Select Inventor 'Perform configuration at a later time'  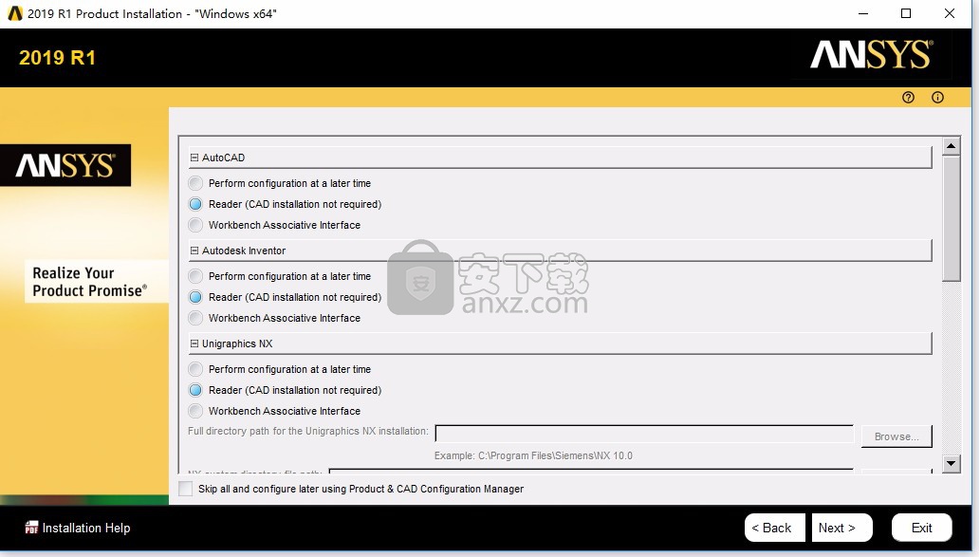tap(195, 276)
